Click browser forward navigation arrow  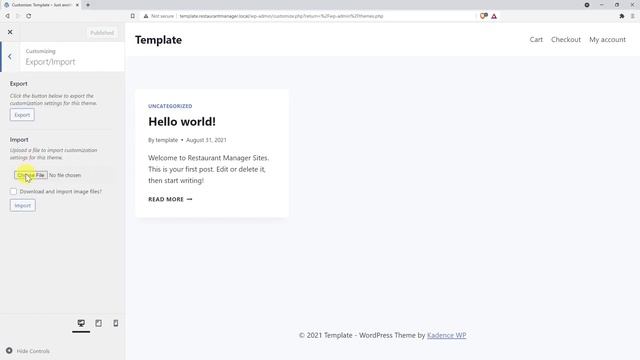point(18,16)
